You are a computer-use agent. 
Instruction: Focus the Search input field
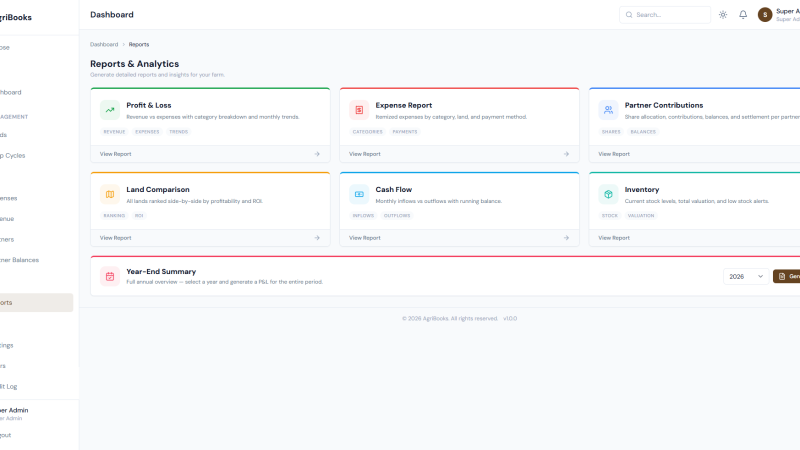tap(665, 15)
